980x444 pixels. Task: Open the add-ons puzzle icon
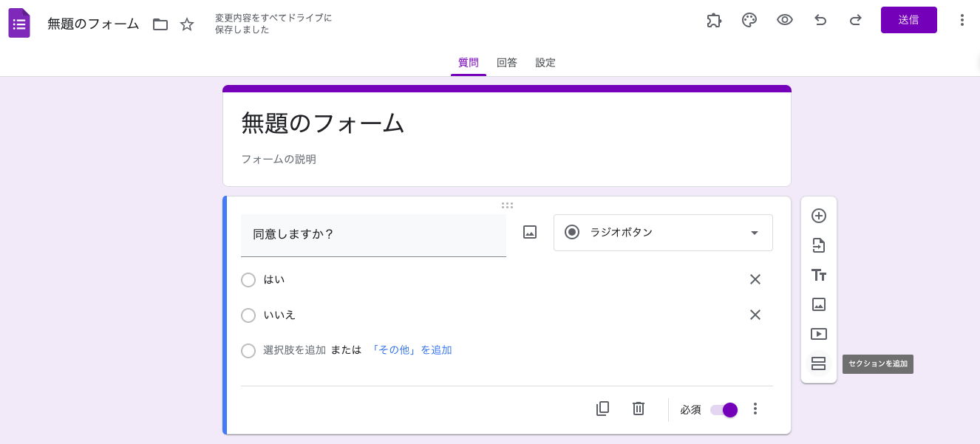714,20
